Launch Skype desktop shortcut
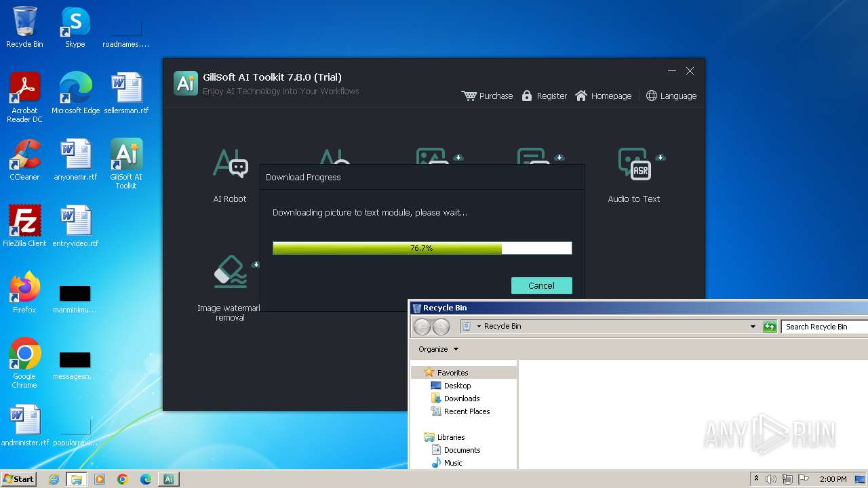 coord(75,27)
